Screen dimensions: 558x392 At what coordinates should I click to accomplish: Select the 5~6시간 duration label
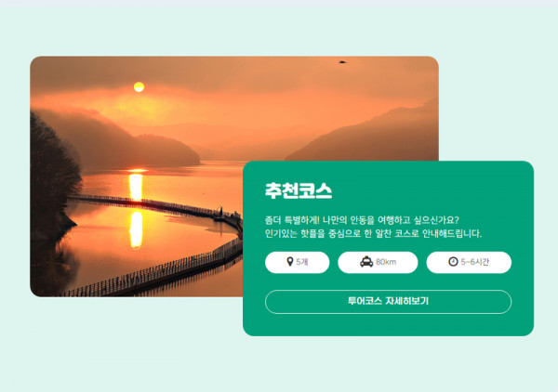click(x=474, y=262)
